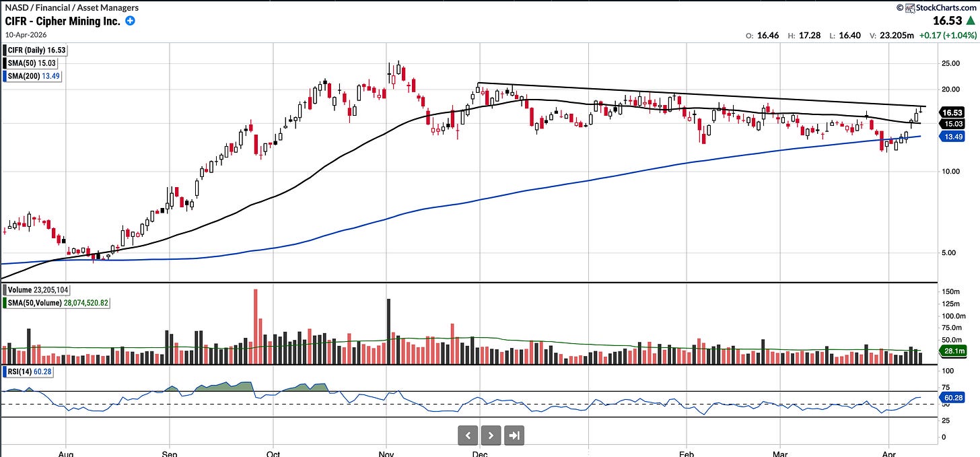The image size is (980, 457).
Task: Click the green up-triangle next to 16.53
Action: (972, 22)
